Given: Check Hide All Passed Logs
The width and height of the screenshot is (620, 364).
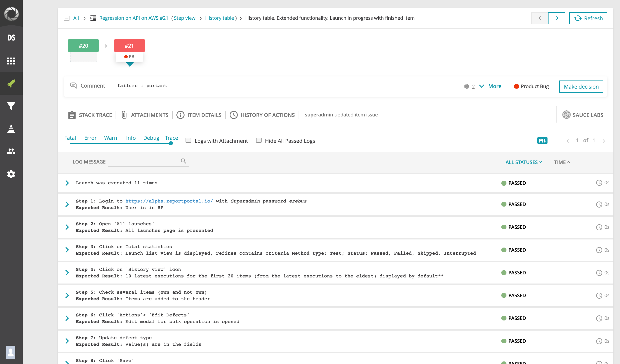Looking at the screenshot, I should point(259,140).
